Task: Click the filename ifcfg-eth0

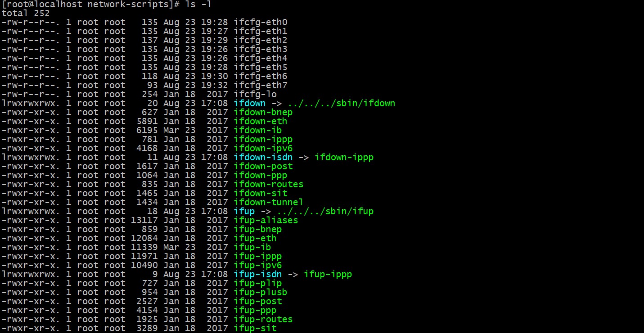Action: 261,22
